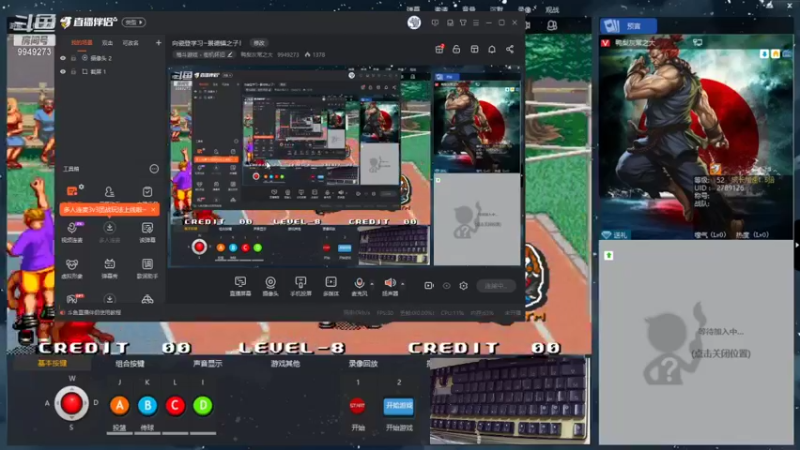Open the car-shaped toolbox tool
This screenshot has height=450, width=800.
[147, 299]
